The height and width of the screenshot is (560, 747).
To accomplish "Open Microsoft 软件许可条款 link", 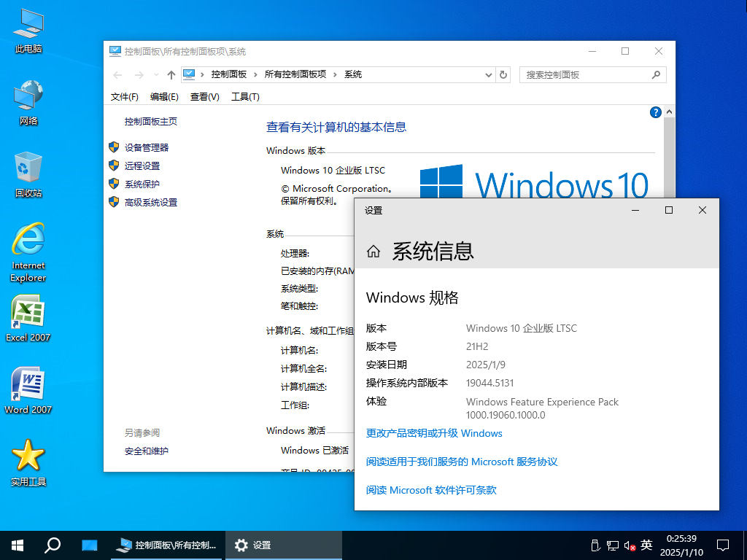I will (431, 491).
